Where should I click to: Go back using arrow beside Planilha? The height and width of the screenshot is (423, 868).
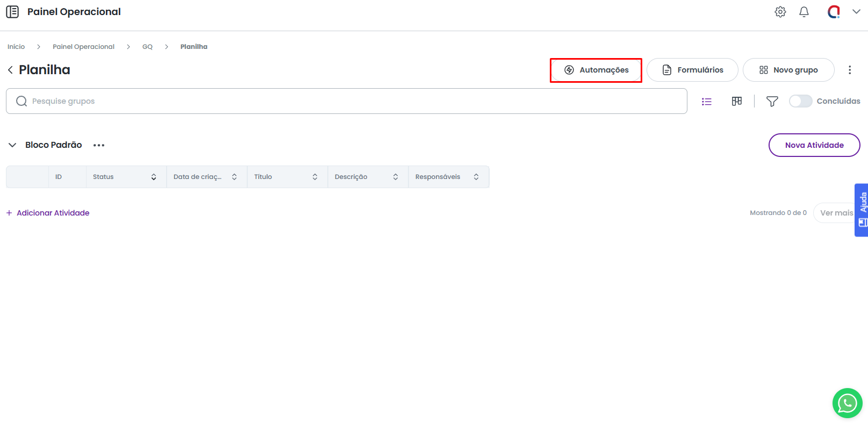pyautogui.click(x=10, y=70)
